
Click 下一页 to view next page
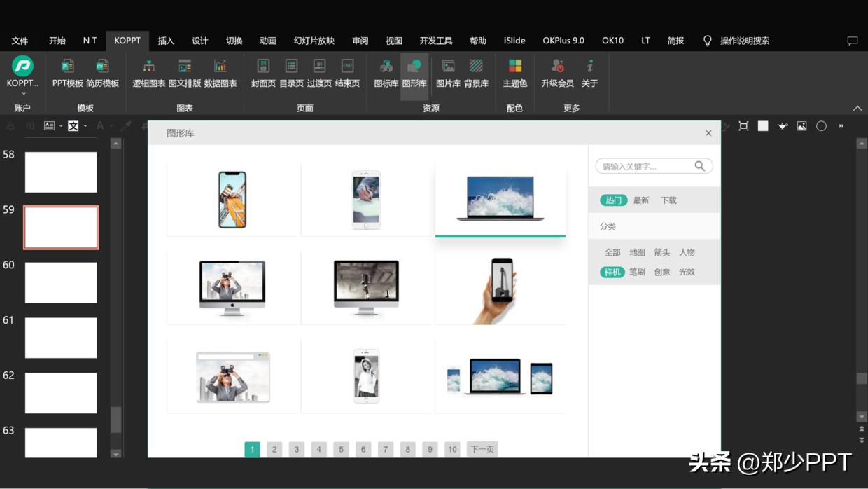[482, 449]
